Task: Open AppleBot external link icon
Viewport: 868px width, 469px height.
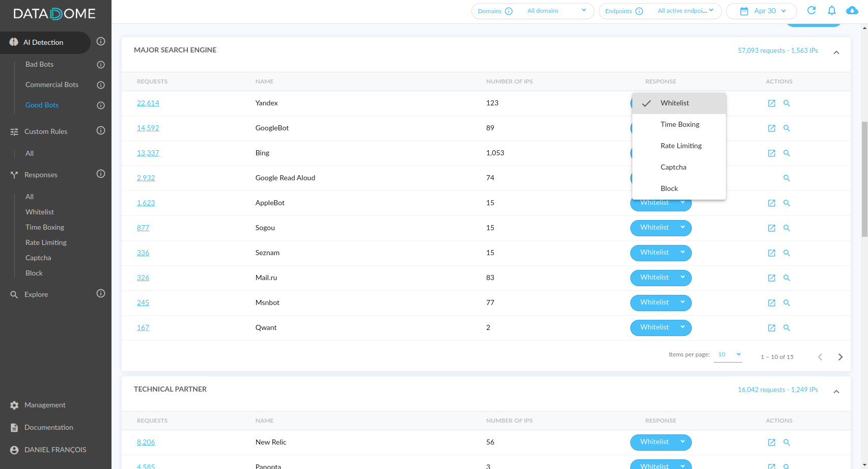Action: tap(772, 203)
